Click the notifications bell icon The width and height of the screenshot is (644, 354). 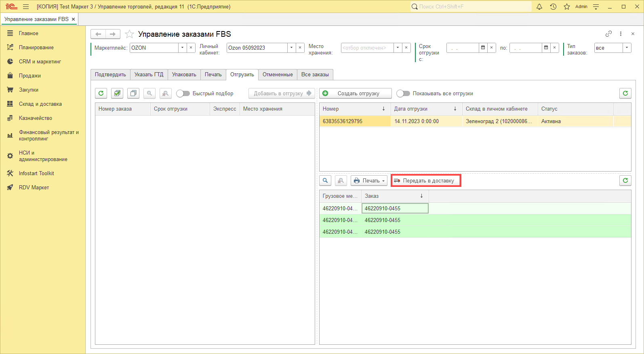539,6
